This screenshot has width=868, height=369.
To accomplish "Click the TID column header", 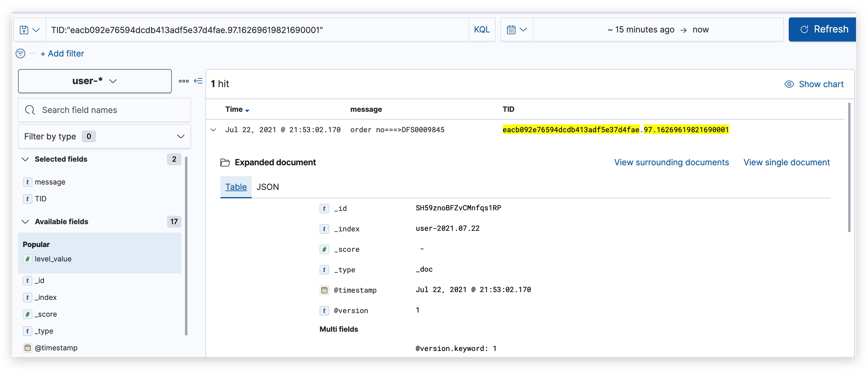I will (x=508, y=109).
